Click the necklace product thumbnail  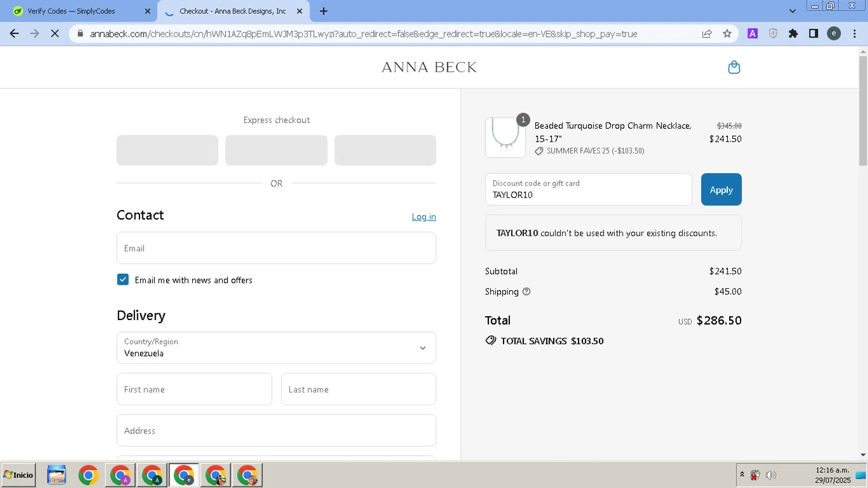(505, 137)
